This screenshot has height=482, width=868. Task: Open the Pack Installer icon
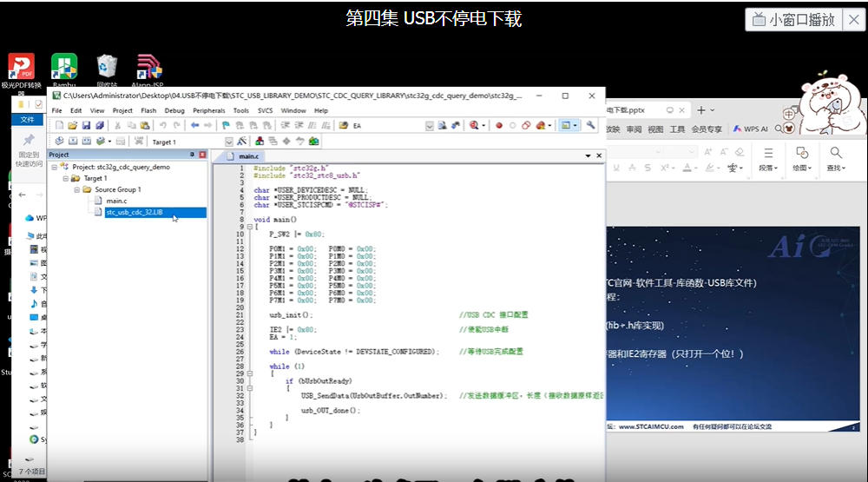314,142
